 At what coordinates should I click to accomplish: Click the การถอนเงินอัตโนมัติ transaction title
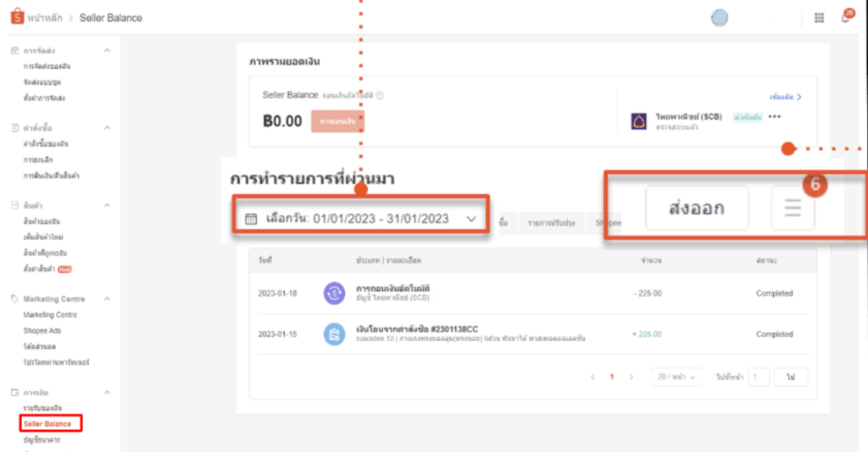pyautogui.click(x=392, y=288)
